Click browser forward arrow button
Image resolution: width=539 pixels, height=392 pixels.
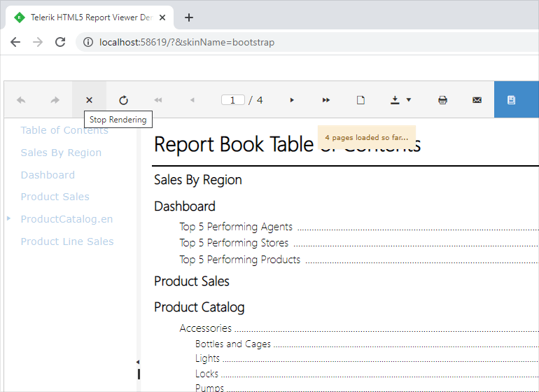[x=38, y=42]
